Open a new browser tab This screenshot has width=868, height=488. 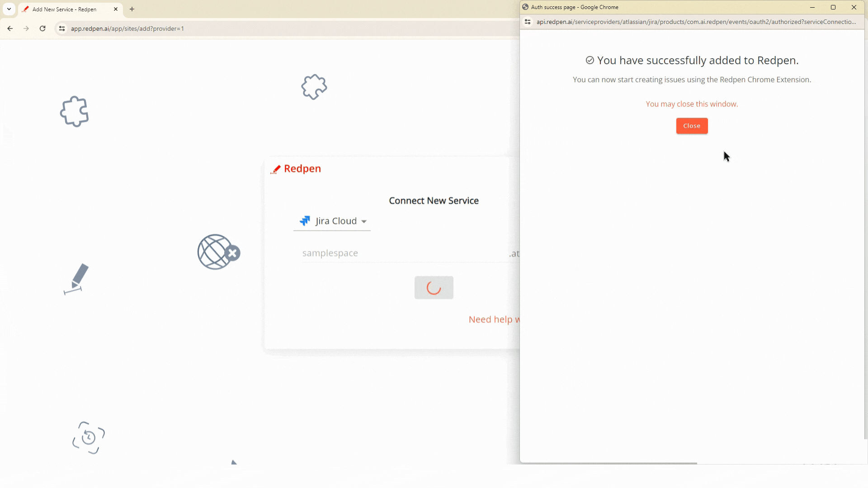coord(132,9)
